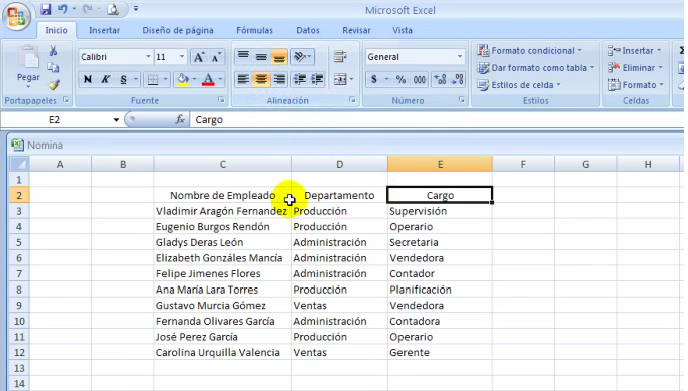Open the General number format dropdown
688x391 pixels.
[460, 57]
